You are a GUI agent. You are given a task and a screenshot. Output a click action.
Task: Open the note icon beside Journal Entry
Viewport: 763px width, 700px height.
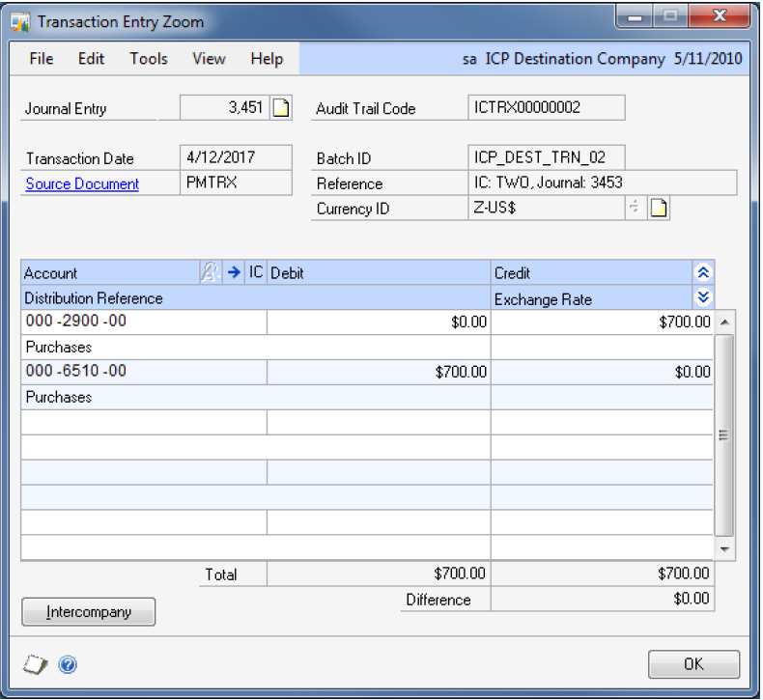click(280, 108)
